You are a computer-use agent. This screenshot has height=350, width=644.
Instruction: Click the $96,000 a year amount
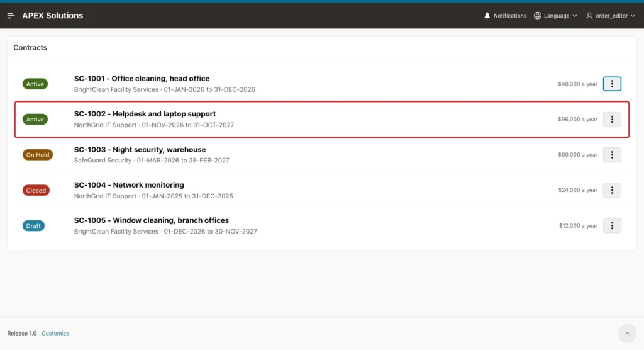point(577,119)
